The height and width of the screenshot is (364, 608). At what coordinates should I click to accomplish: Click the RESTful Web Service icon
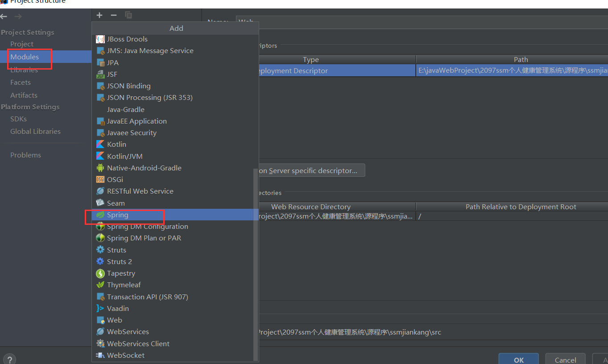click(100, 191)
